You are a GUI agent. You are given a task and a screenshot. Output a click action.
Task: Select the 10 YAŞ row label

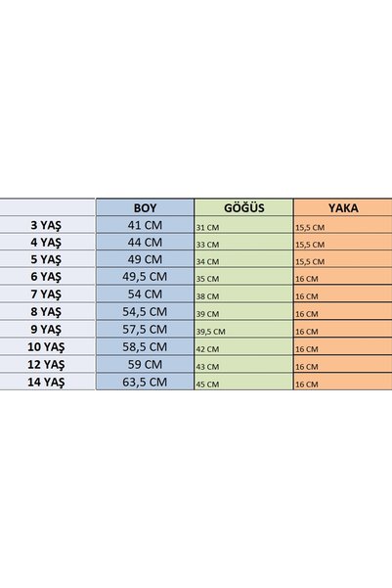[x=47, y=347]
